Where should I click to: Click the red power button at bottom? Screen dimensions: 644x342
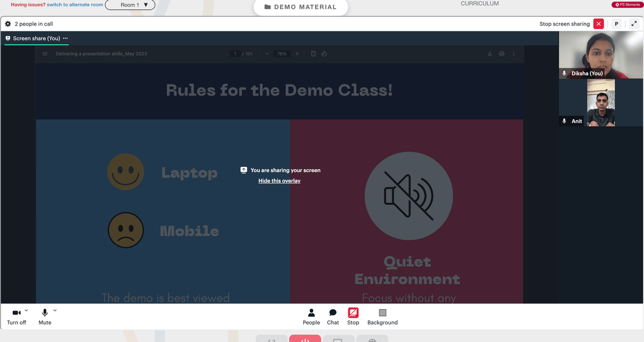tap(305, 339)
